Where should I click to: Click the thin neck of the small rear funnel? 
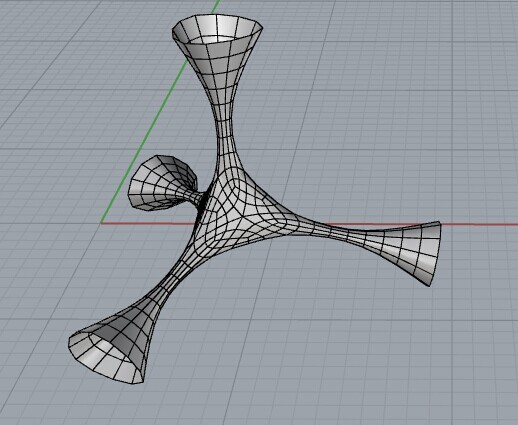point(197,198)
